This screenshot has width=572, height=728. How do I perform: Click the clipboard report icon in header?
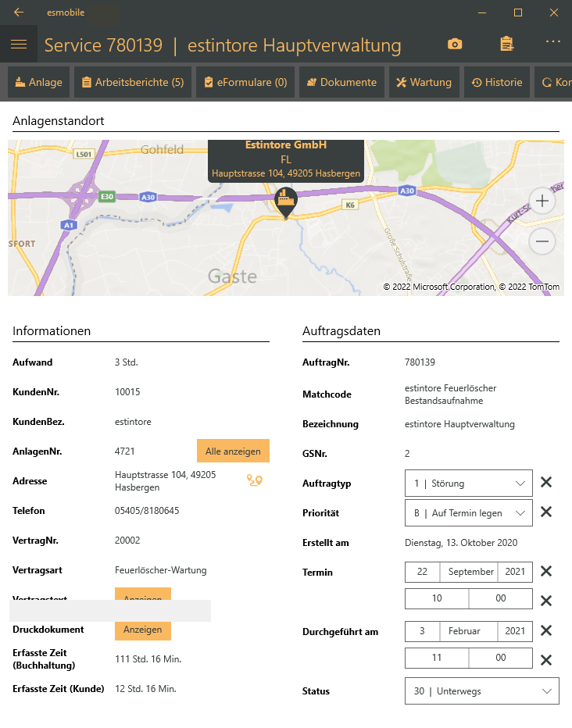pos(506,45)
